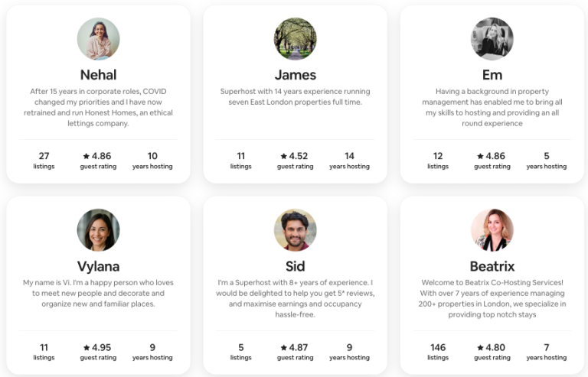This screenshot has height=377, width=588.
Task: Open Vylana's name heading
Action: (98, 267)
